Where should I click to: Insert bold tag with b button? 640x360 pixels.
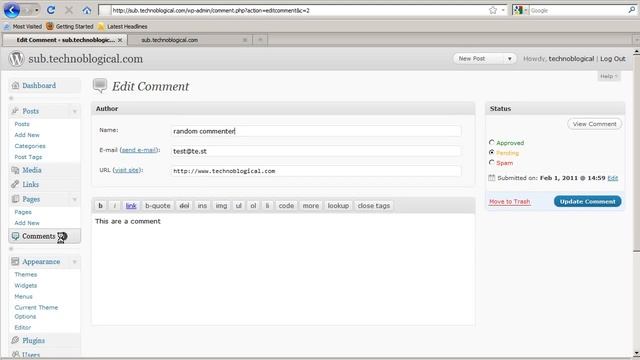point(100,206)
